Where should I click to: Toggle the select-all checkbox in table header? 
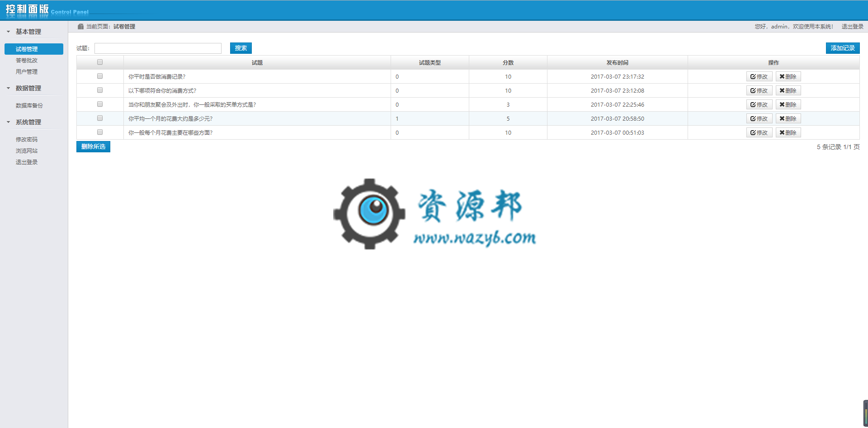pos(100,62)
